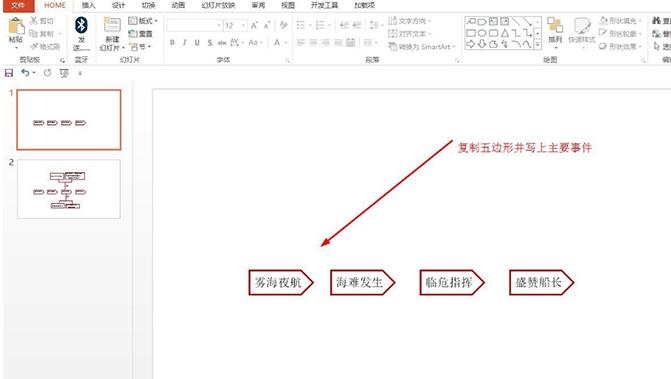Screen dimensions: 671x379
Task: Select the diagonal line shape in gallery
Action: point(516,21)
